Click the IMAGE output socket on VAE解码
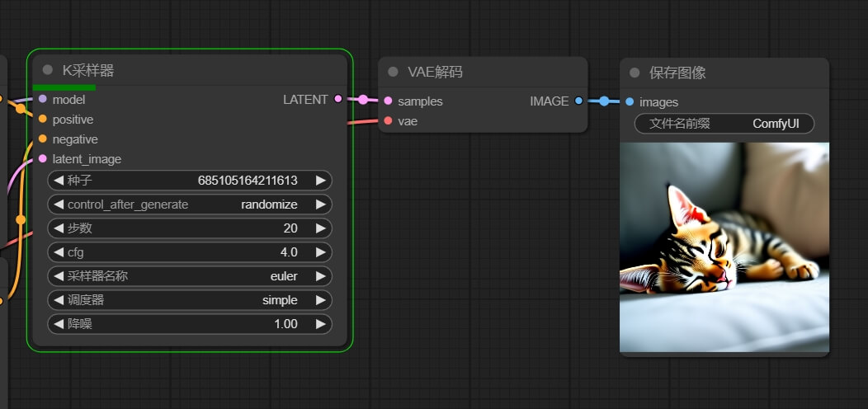Screen dimensions: 868x409 (x=578, y=101)
